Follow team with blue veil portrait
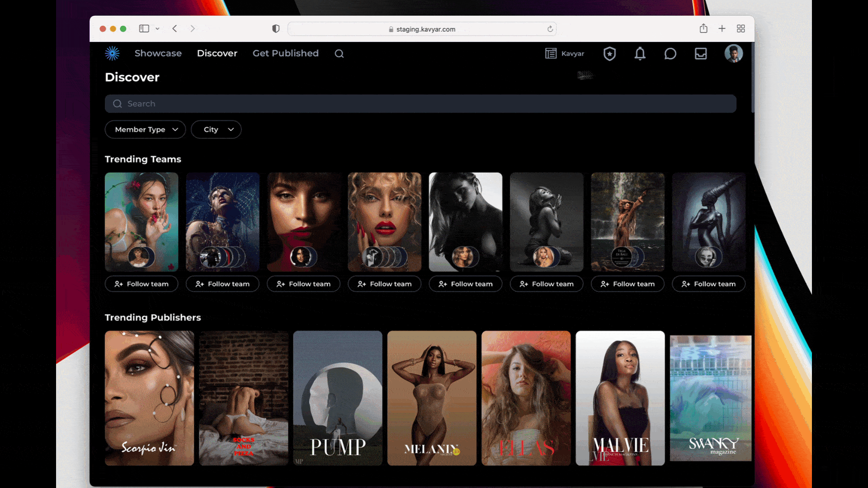Screen dimensions: 868x488 pyautogui.click(x=222, y=284)
